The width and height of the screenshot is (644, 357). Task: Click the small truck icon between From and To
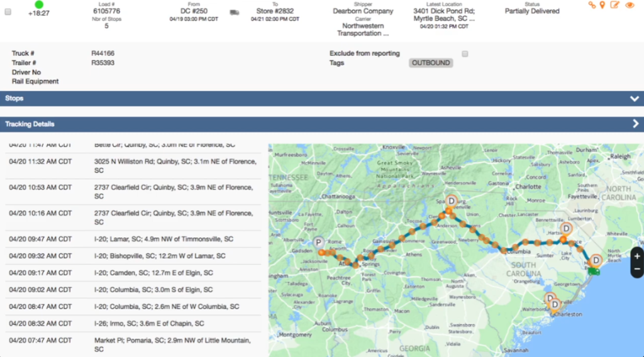pos(235,12)
